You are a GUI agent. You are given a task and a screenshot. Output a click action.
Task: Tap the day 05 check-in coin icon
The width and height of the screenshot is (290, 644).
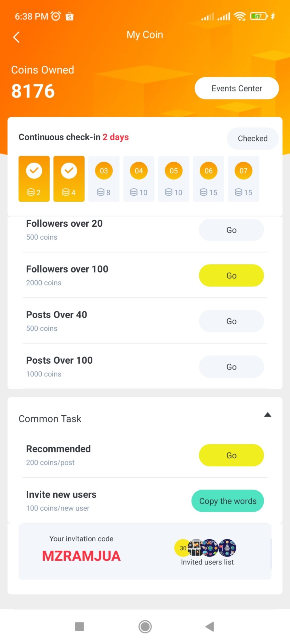pyautogui.click(x=174, y=171)
